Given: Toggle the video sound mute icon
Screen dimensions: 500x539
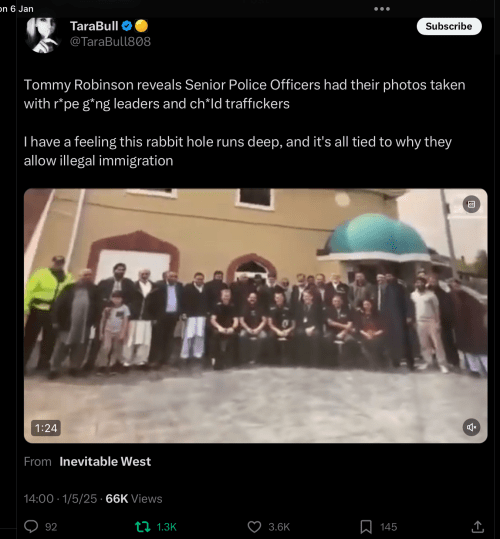Looking at the screenshot, I should (471, 427).
